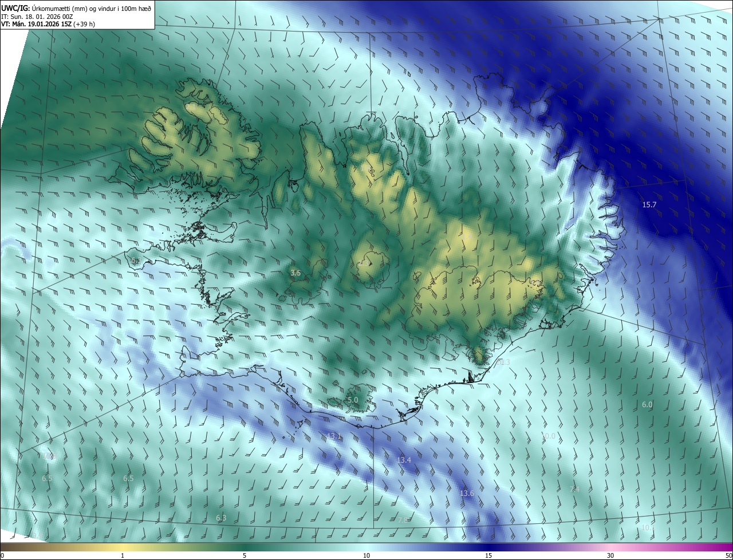
Task: Click the valid time 'VT: Mán. 19.01.2026 15Z (+39 h)'
Action: point(48,24)
